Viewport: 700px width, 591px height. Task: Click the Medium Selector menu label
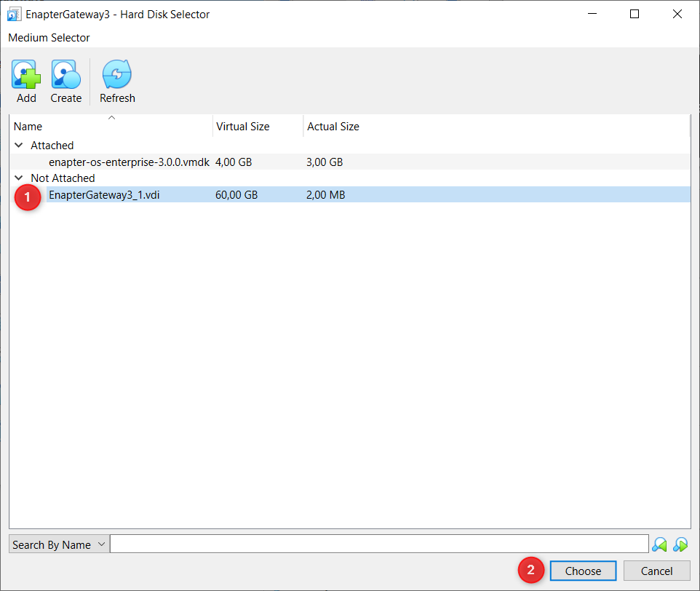49,37
